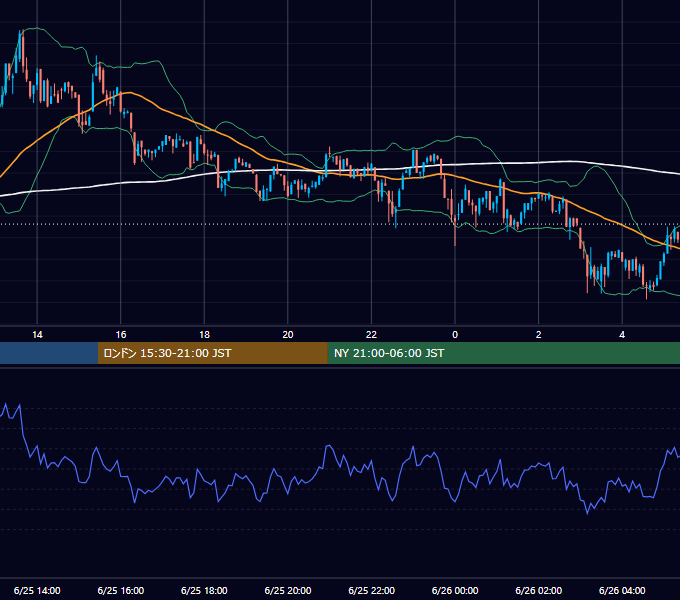Click the ロンドン 15:30-21:00 JST session bar

pos(212,353)
